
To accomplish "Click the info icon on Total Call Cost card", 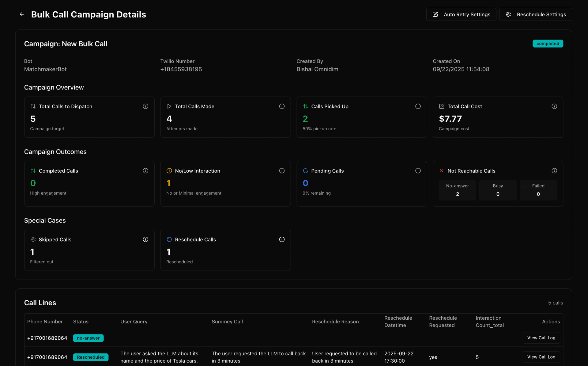I will coord(555,106).
